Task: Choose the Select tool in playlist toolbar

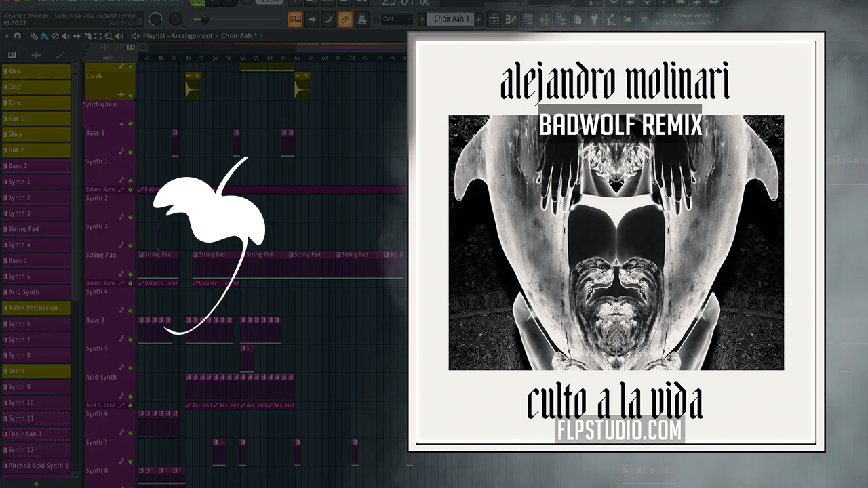Action: (98, 36)
